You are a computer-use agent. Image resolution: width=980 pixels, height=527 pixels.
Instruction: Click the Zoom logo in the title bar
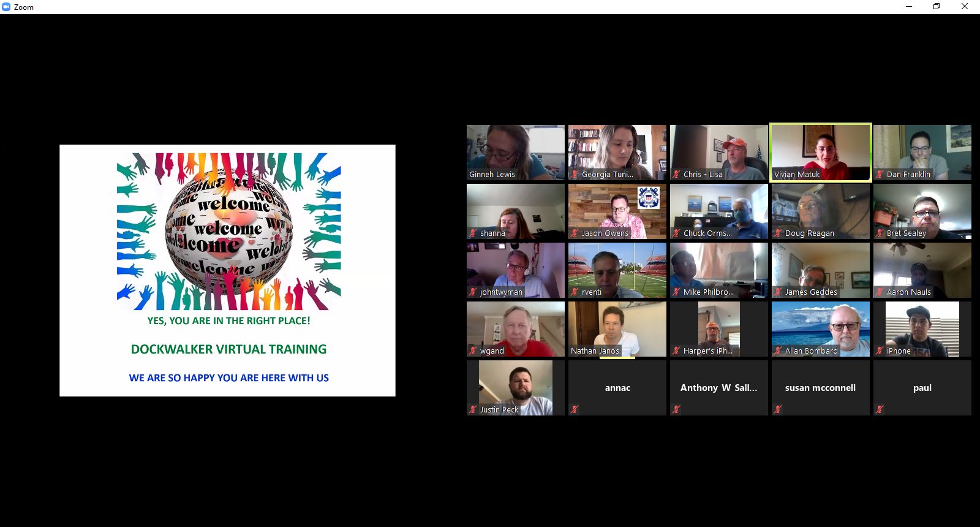[x=6, y=7]
